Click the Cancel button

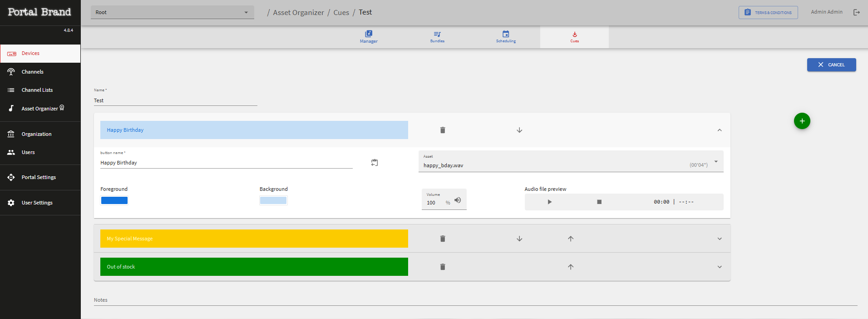click(x=832, y=65)
